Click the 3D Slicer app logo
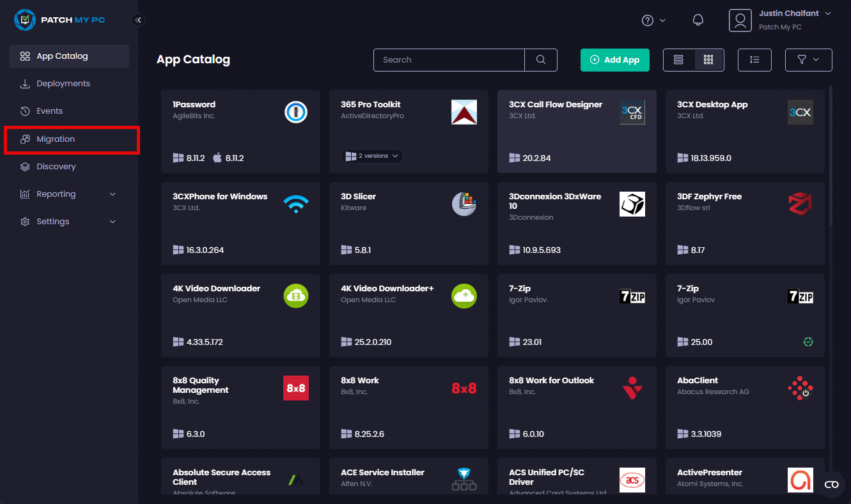 [x=464, y=204]
